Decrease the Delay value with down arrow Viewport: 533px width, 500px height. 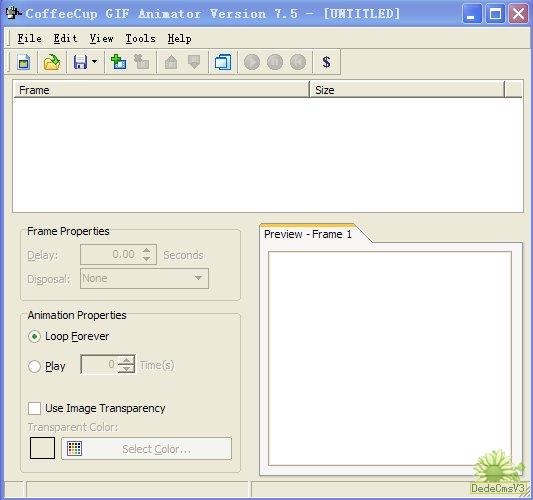tap(147, 259)
